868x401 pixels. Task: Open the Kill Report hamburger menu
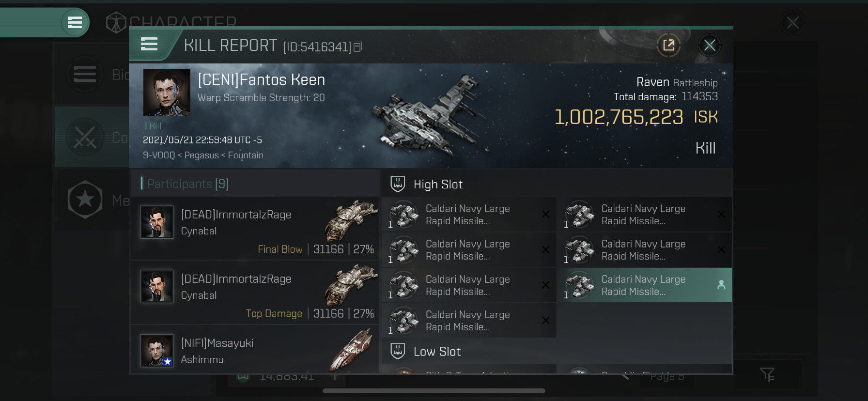(149, 45)
